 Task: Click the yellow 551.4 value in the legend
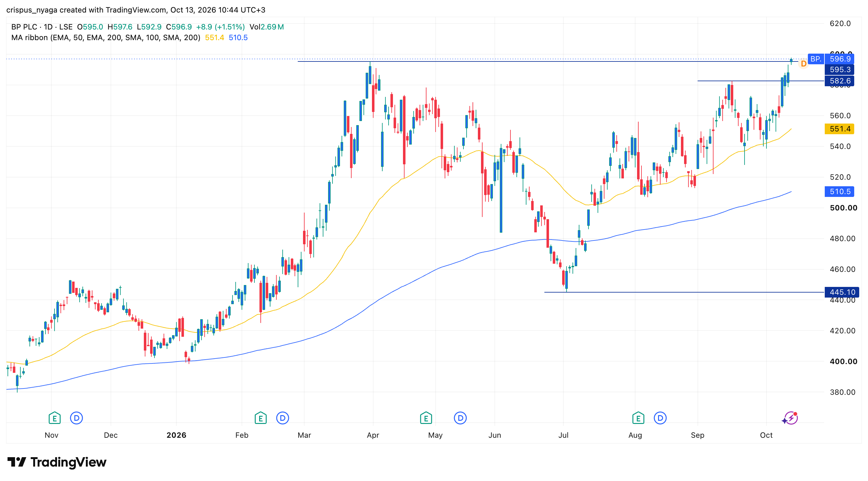tap(214, 38)
